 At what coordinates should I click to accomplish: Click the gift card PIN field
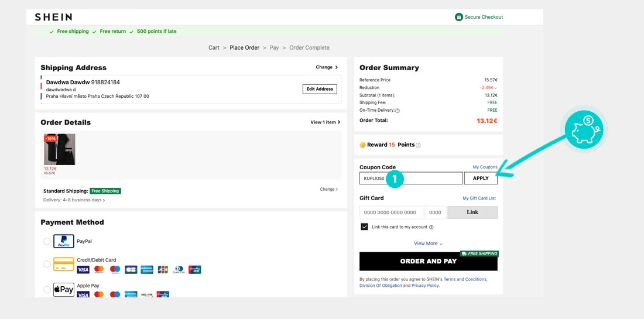pos(436,212)
